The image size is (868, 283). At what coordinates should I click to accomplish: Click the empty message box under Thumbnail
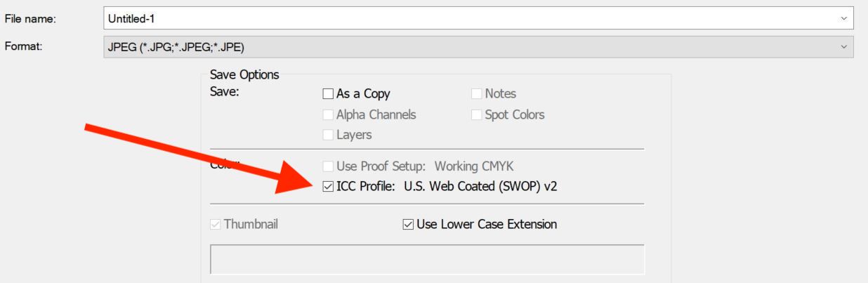coord(427,259)
